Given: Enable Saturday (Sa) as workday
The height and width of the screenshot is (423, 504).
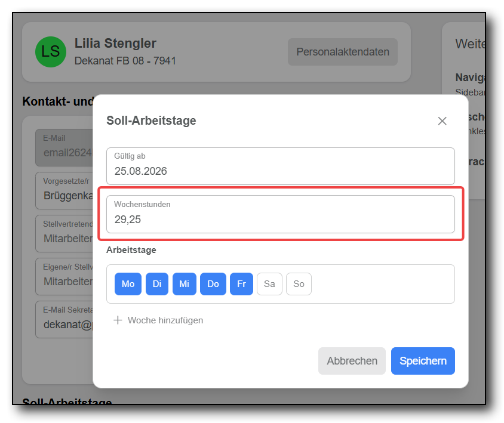Looking at the screenshot, I should tap(269, 284).
